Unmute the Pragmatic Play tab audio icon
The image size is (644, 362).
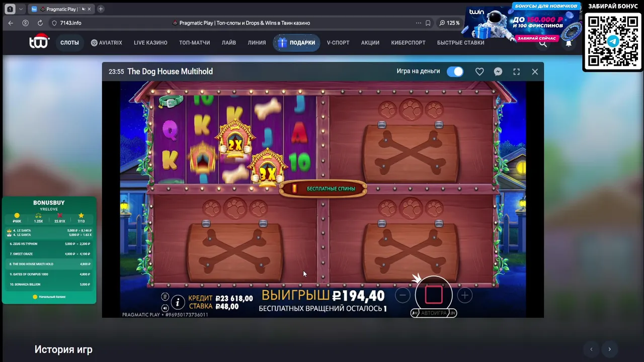tap(83, 9)
